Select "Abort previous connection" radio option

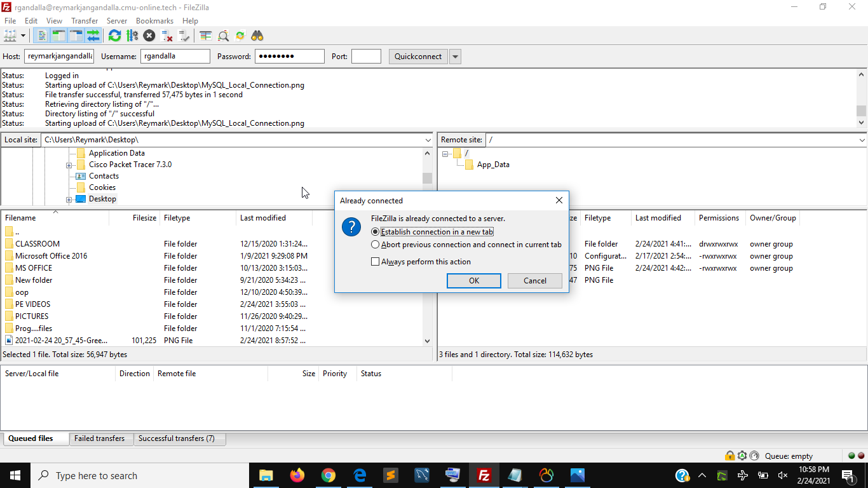tap(376, 245)
